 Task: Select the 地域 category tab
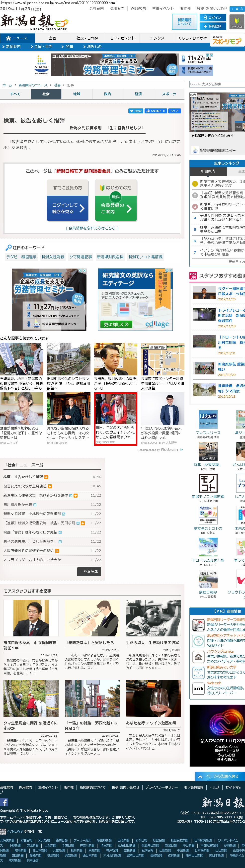77,94
